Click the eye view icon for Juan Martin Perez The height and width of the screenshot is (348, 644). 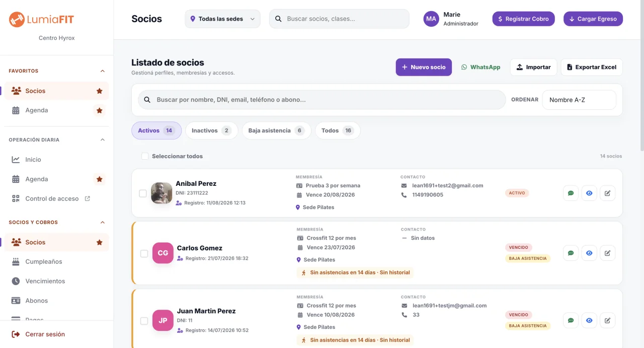589,320
